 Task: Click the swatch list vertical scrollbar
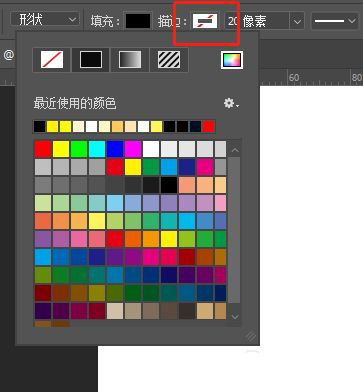click(x=235, y=230)
